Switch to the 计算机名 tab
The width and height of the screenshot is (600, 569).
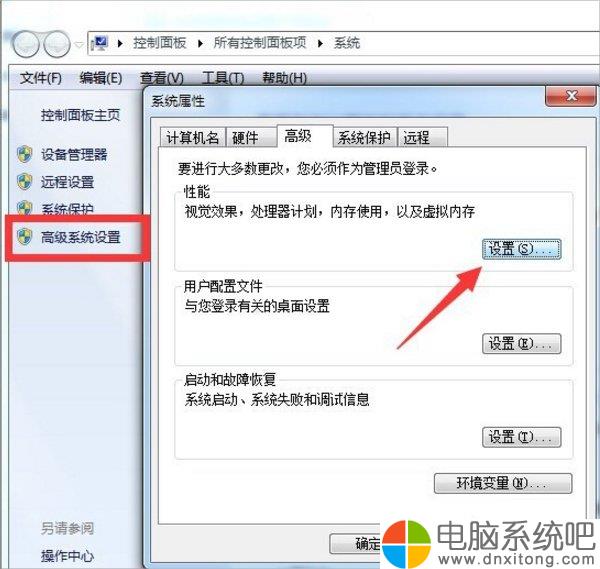click(x=192, y=137)
